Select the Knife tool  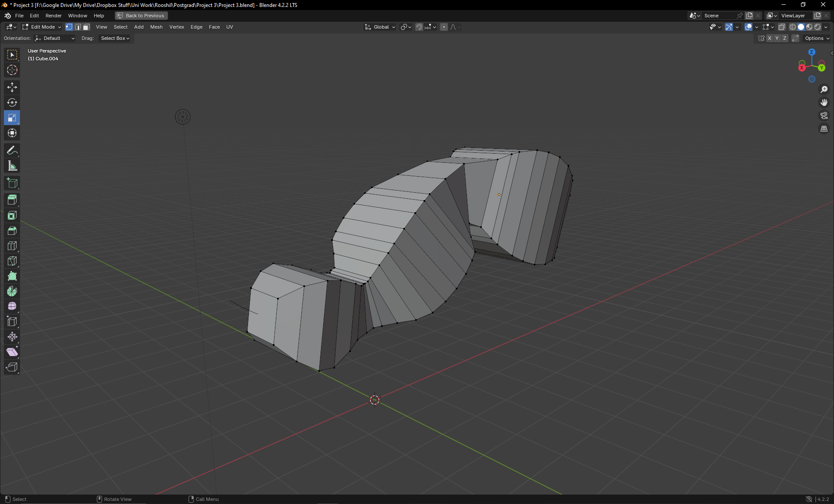(12, 261)
